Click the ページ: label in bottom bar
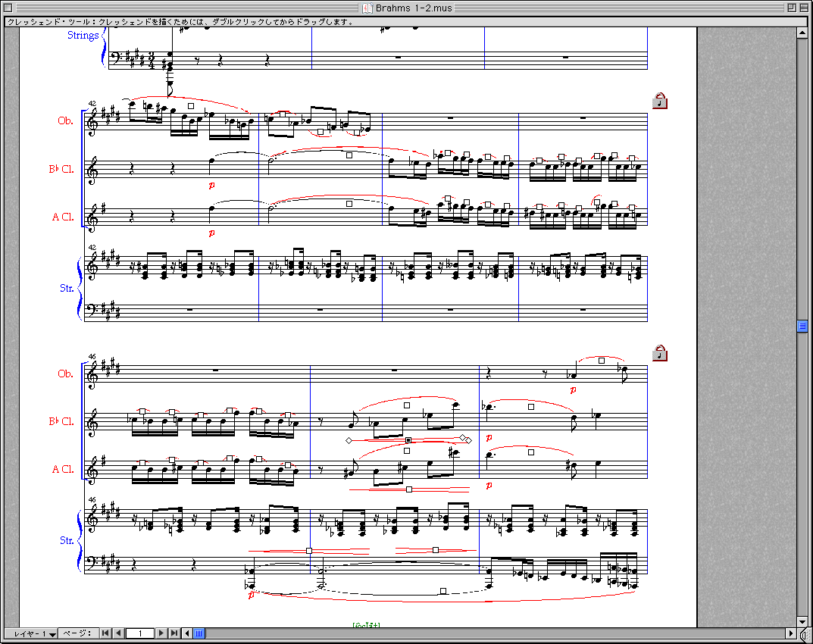This screenshot has height=644, width=813. point(77,633)
